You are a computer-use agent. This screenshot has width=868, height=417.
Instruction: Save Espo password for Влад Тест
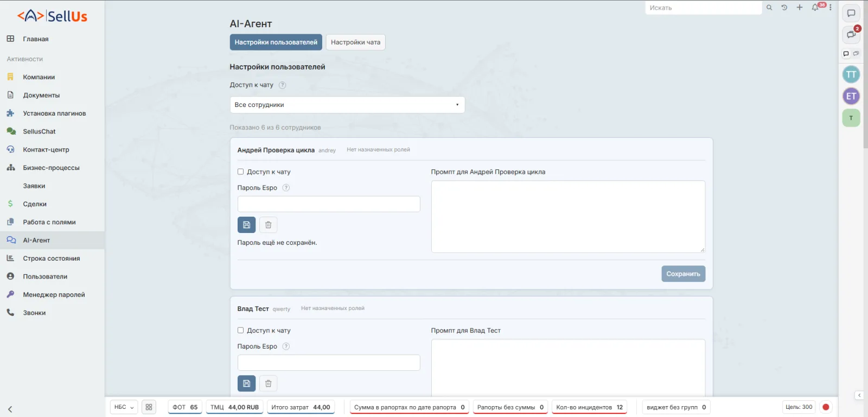pos(246,383)
